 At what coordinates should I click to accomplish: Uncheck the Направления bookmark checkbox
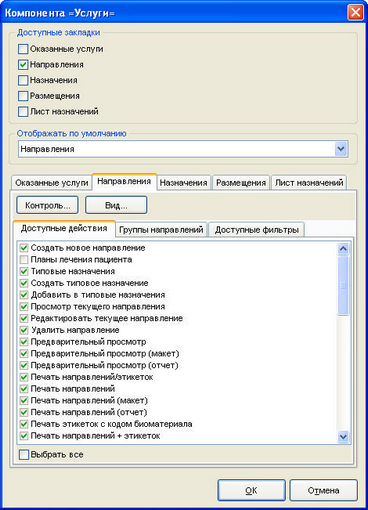23,65
